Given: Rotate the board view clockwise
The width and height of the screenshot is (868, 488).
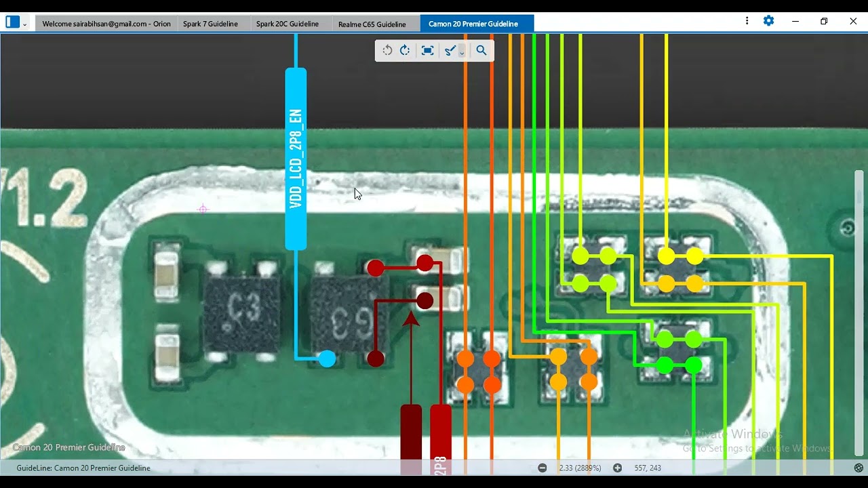Looking at the screenshot, I should tap(405, 50).
